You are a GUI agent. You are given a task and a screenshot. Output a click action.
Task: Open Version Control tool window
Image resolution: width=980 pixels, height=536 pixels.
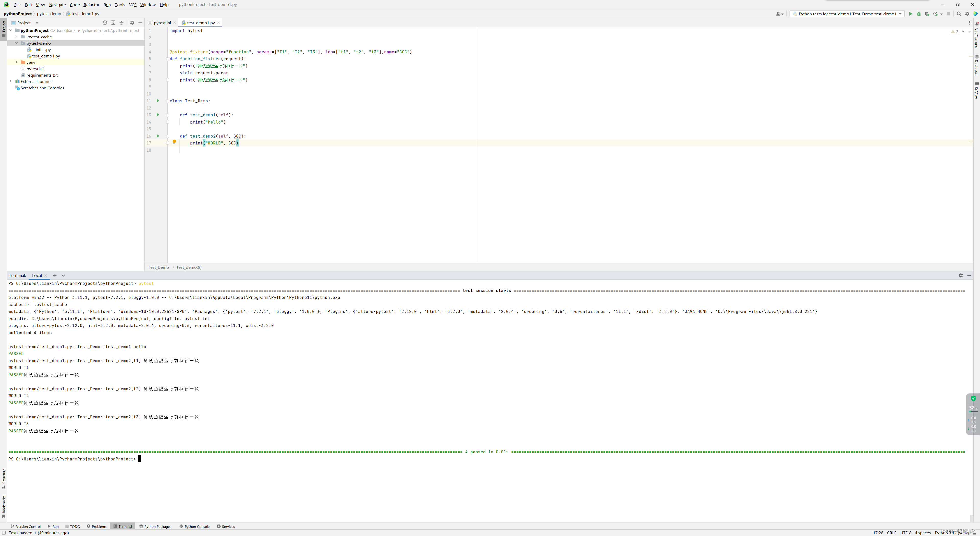point(26,527)
